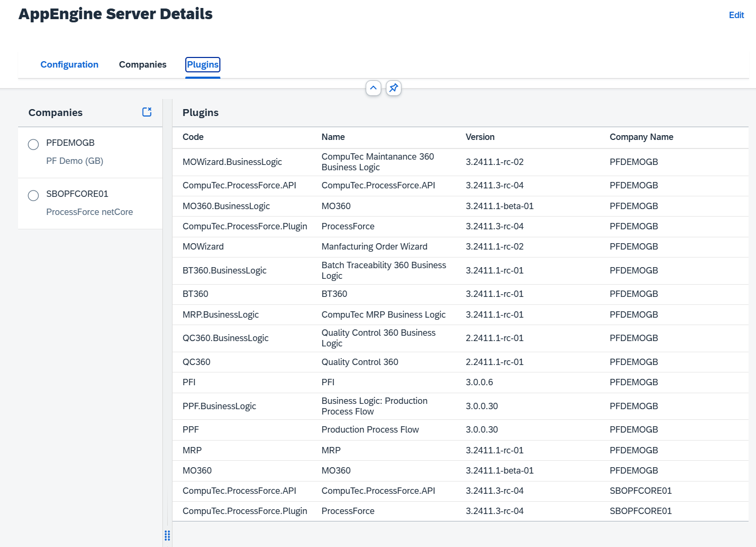The image size is (756, 547).
Task: Collapse the header with the chevron-up button
Action: coord(373,88)
